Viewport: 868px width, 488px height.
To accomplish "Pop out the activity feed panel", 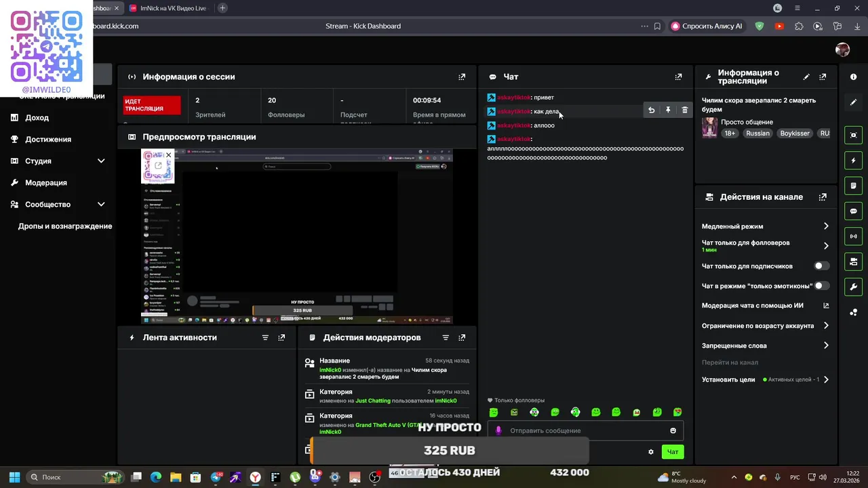I will [x=281, y=338].
